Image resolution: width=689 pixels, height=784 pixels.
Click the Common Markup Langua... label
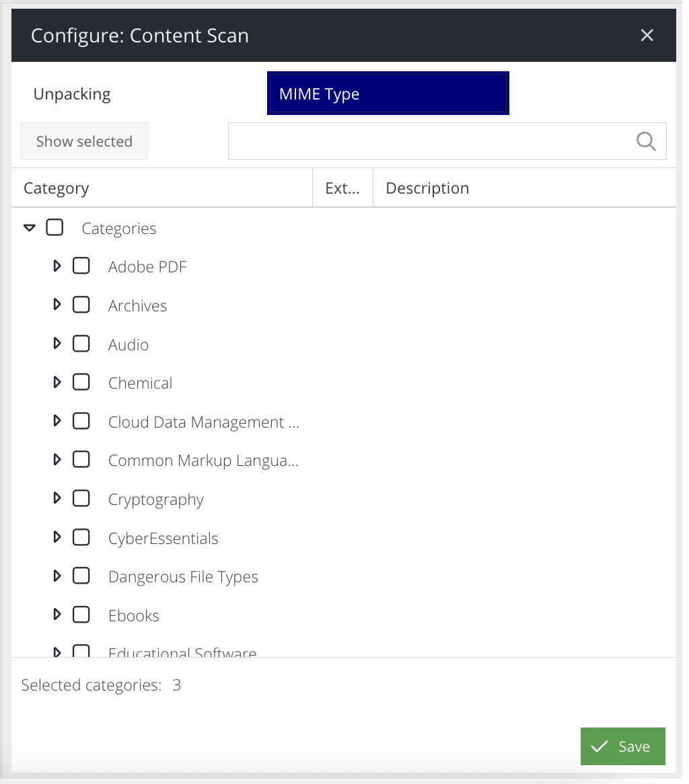click(203, 461)
